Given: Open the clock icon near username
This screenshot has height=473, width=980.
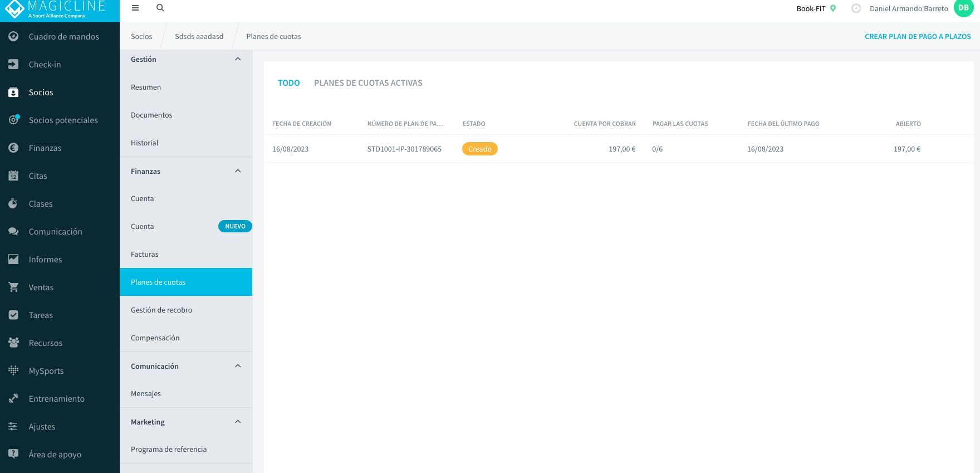Looking at the screenshot, I should click(856, 8).
